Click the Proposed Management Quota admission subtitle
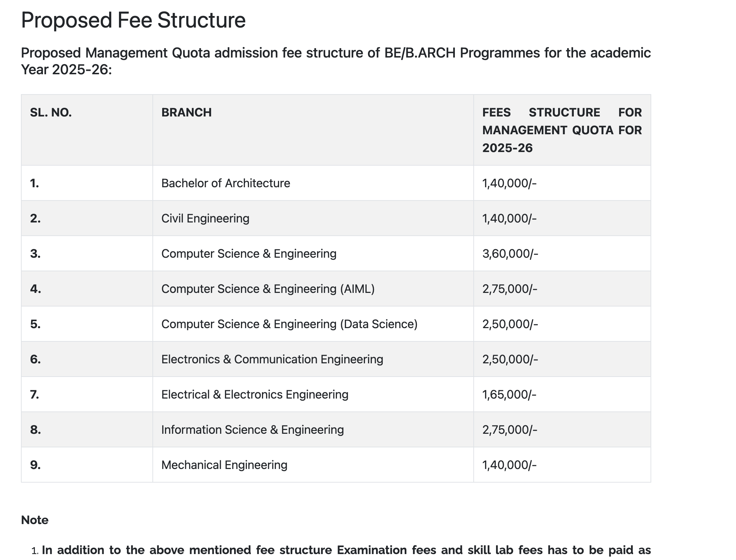736x560 pixels. 336,61
